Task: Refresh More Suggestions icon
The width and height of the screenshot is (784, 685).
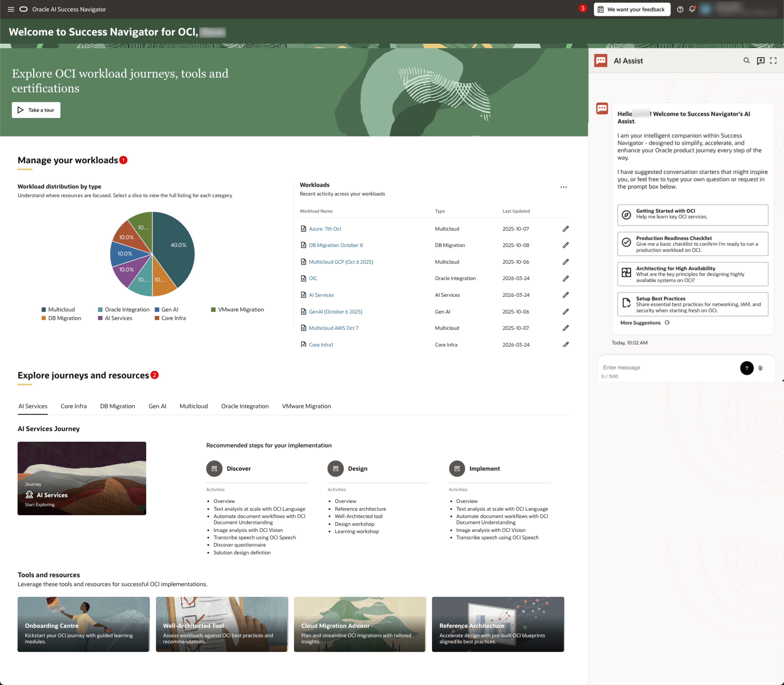Action: (667, 323)
